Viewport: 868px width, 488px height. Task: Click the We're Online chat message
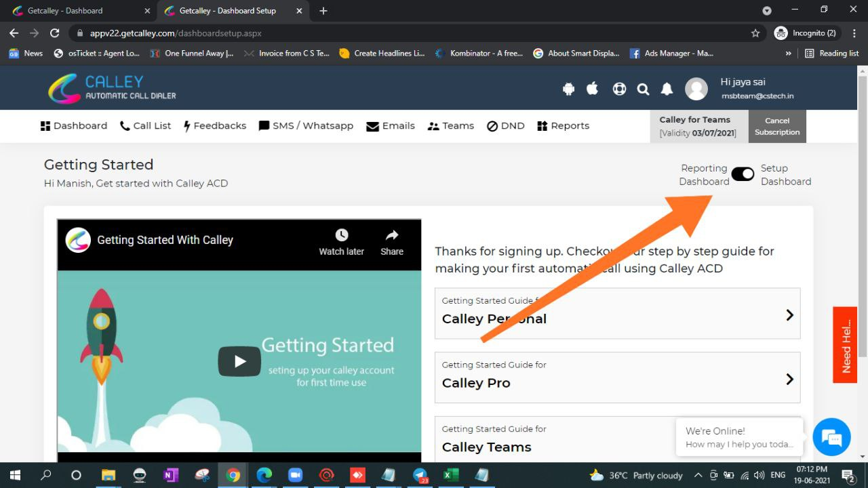[x=739, y=437]
